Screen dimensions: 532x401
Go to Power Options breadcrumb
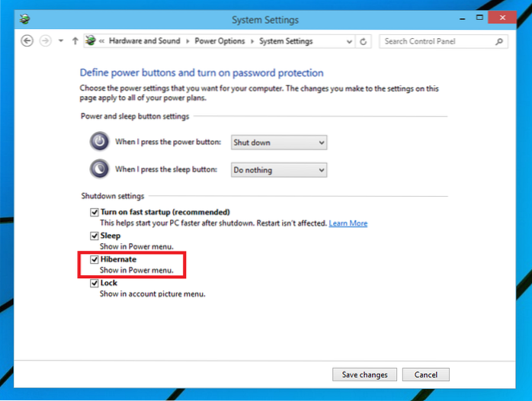pos(218,41)
